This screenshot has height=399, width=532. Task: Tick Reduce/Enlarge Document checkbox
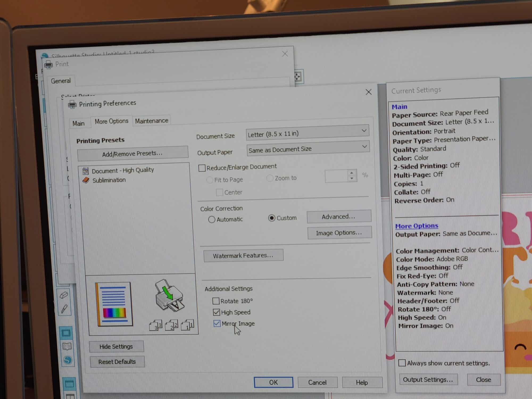(x=202, y=168)
